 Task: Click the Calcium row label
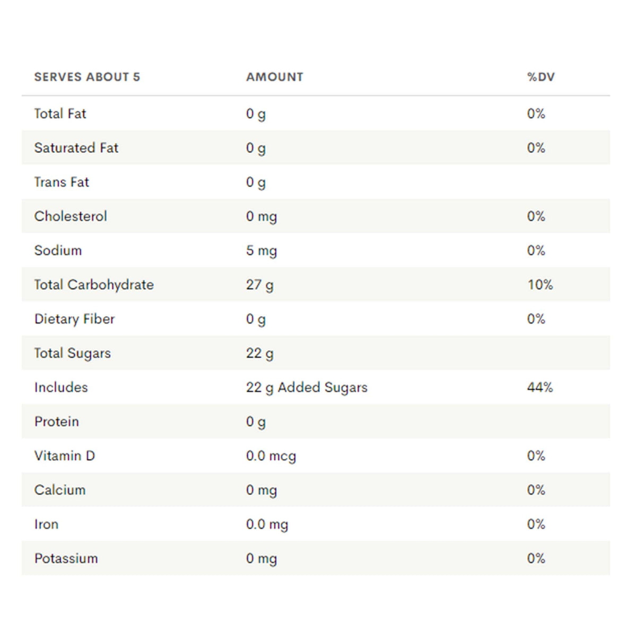[x=60, y=490]
